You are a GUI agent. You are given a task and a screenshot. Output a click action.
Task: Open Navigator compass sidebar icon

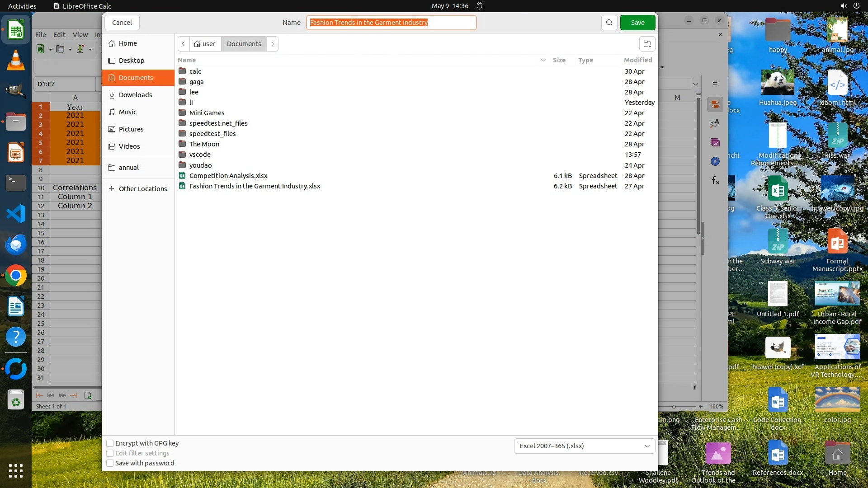(715, 161)
